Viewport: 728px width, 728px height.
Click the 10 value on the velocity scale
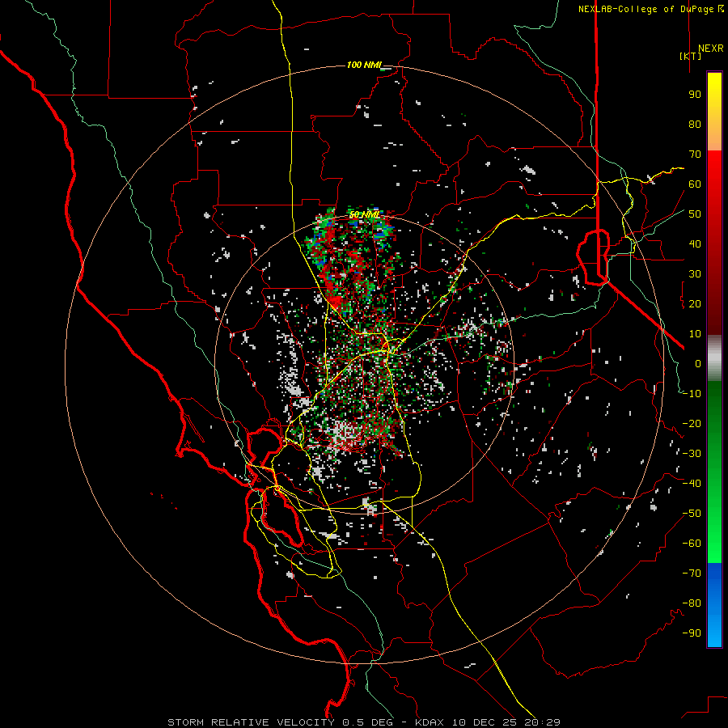coord(695,334)
